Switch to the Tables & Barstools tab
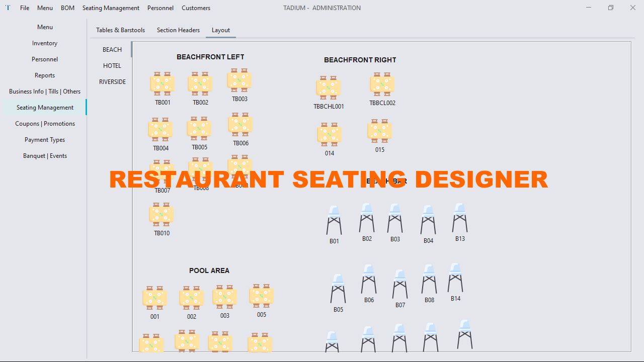Viewport: 644px width, 362px height. [120, 30]
